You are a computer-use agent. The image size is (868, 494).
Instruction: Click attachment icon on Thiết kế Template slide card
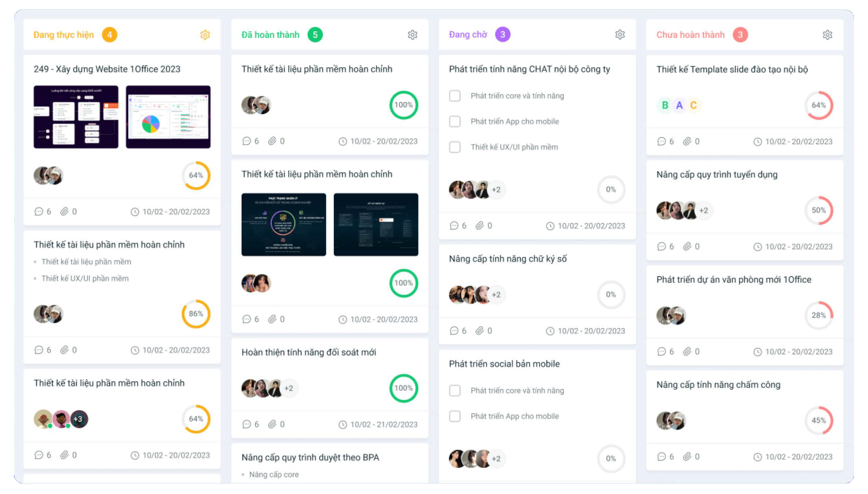click(x=687, y=141)
